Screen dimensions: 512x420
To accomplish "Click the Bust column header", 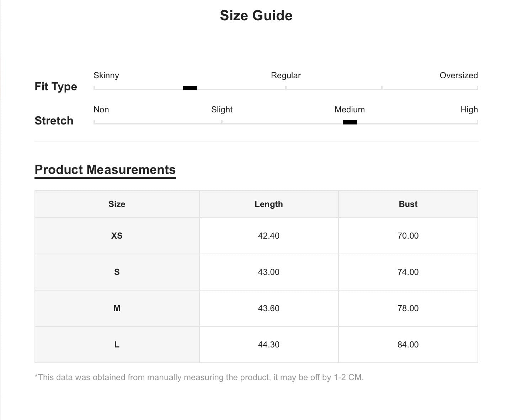I will 408,204.
